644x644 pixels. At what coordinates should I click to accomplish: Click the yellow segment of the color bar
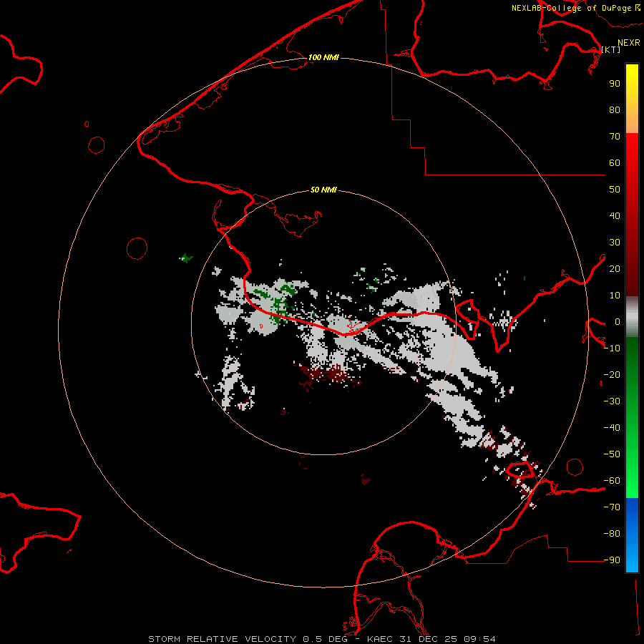(632, 99)
